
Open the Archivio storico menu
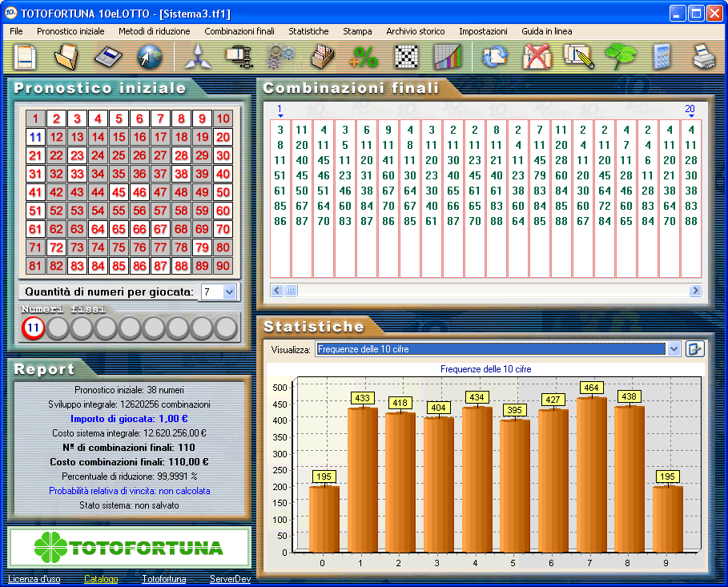point(415,31)
